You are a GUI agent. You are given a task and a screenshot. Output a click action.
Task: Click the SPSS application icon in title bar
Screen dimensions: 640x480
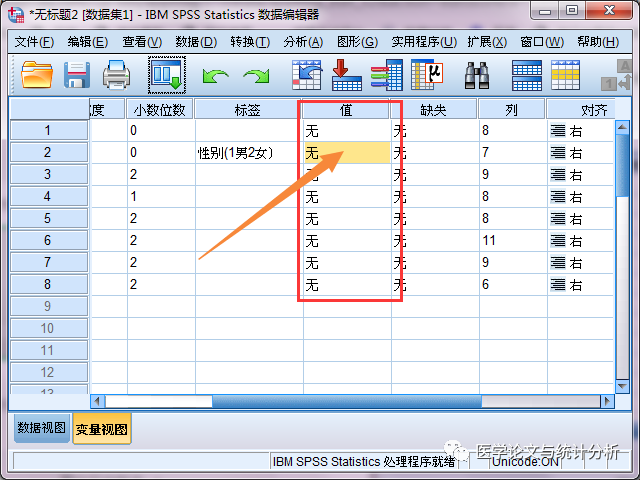(x=16, y=15)
